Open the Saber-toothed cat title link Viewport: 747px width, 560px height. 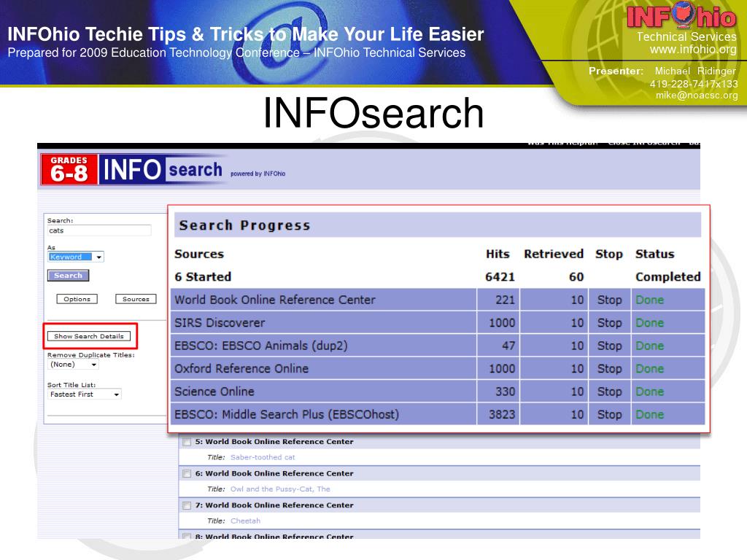(263, 457)
